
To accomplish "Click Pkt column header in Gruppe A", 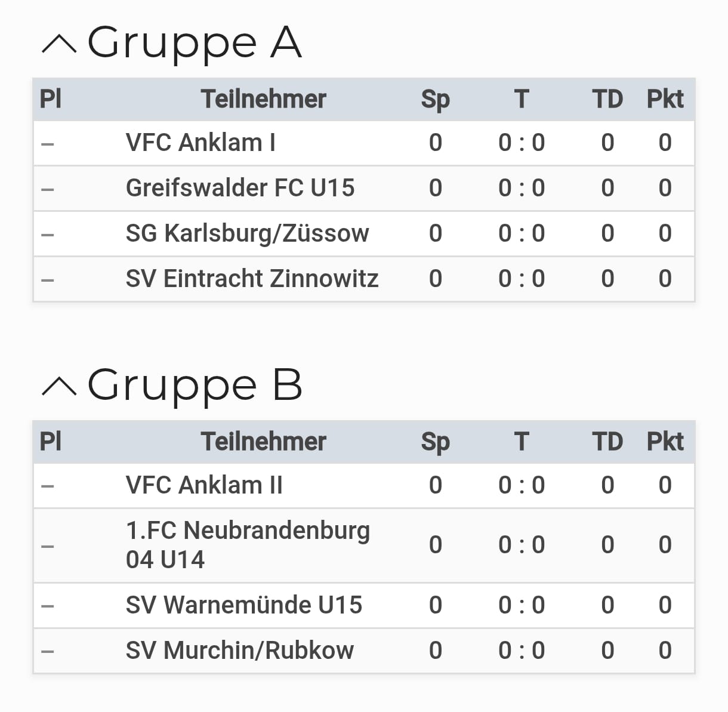I will coord(665,99).
